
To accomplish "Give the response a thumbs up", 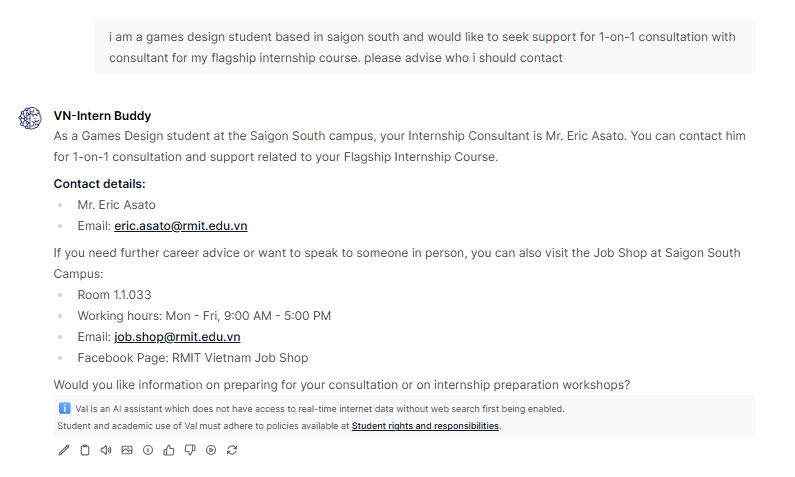I will point(169,450).
